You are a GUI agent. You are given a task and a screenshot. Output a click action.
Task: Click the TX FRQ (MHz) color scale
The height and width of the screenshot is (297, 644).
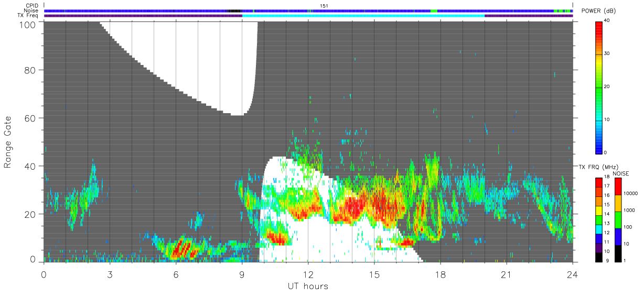point(598,219)
